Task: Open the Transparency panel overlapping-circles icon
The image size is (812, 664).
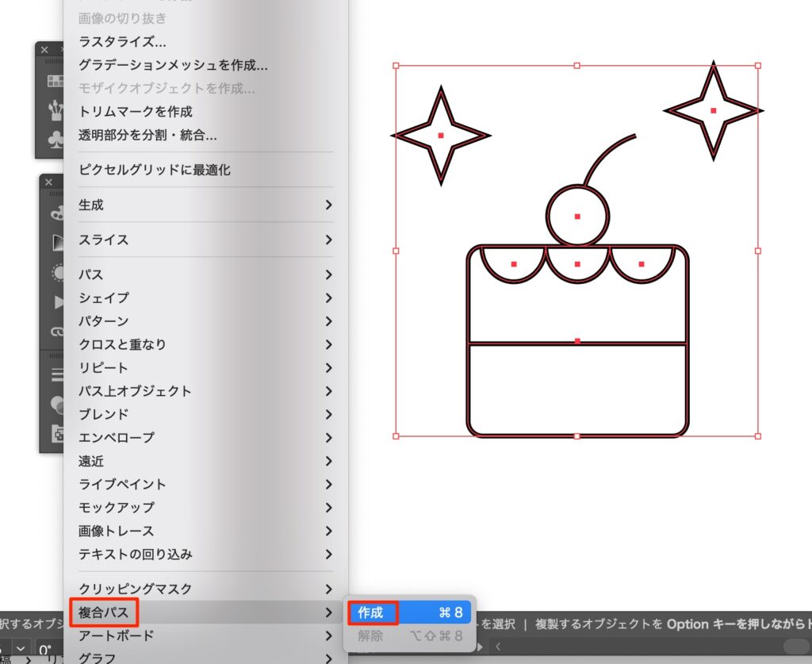Action: click(57, 405)
